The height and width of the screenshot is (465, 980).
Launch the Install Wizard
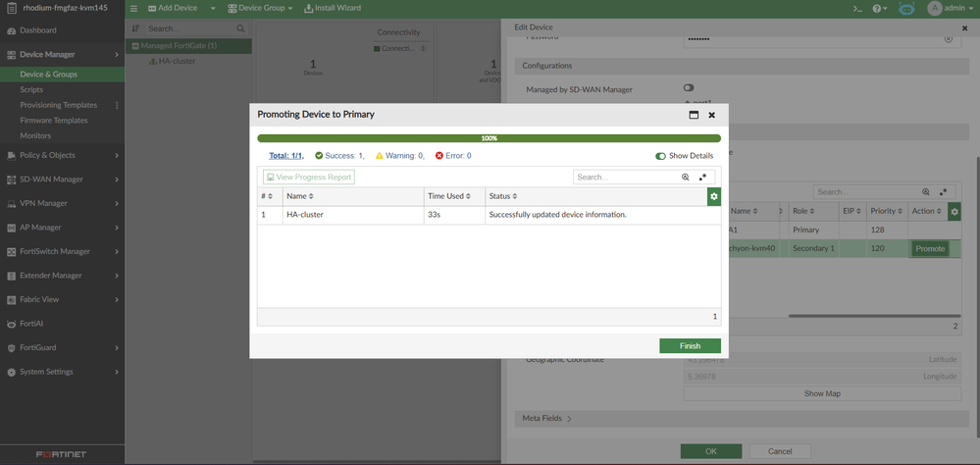point(333,8)
